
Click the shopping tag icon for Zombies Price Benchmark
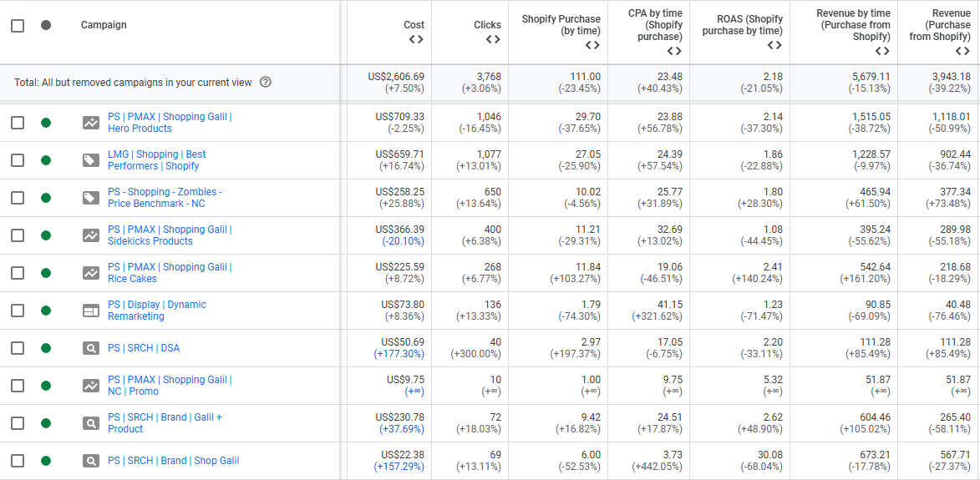(91, 198)
